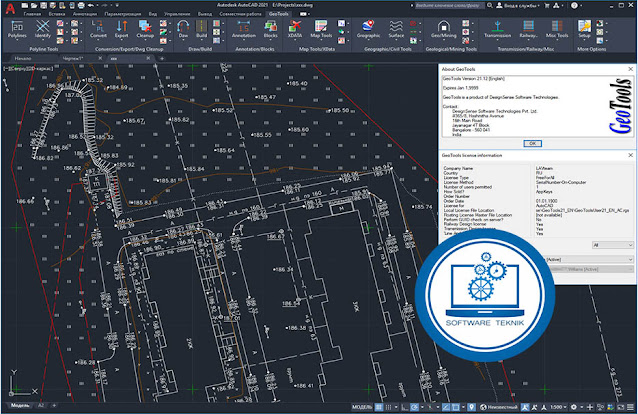Toggle object snap in status bar

(456, 407)
